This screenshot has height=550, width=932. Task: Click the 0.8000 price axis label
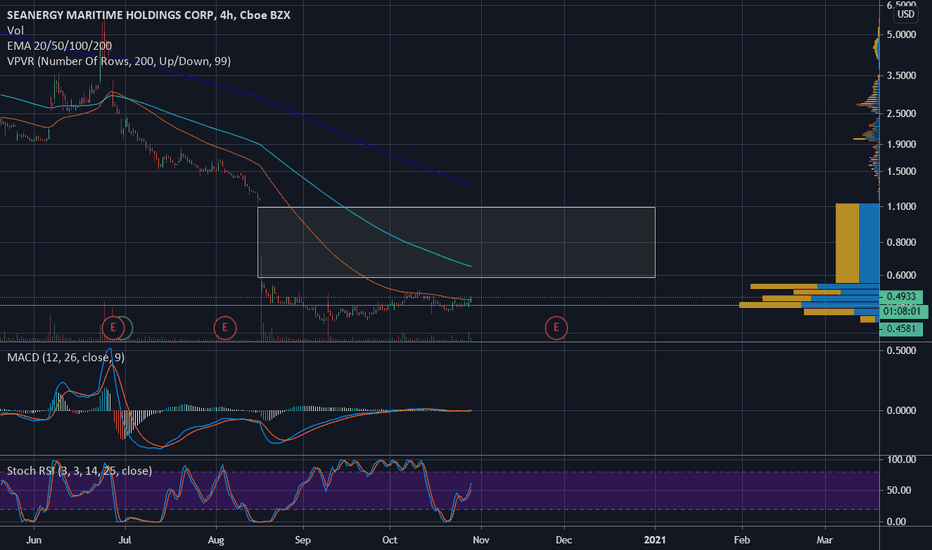click(901, 242)
